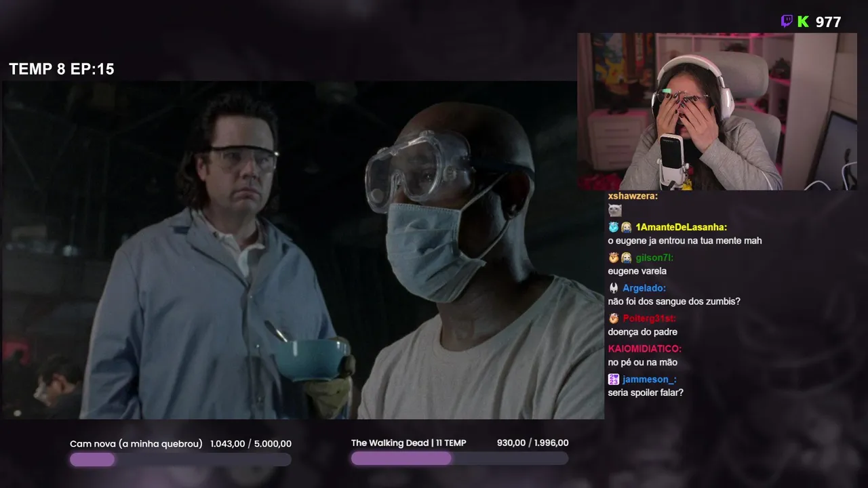The width and height of the screenshot is (868, 488).
Task: Click the purple Twitch logo icon
Action: [787, 22]
